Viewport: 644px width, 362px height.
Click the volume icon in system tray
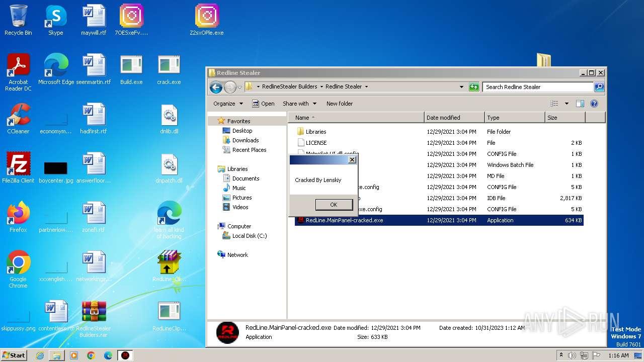pyautogui.click(x=572, y=355)
